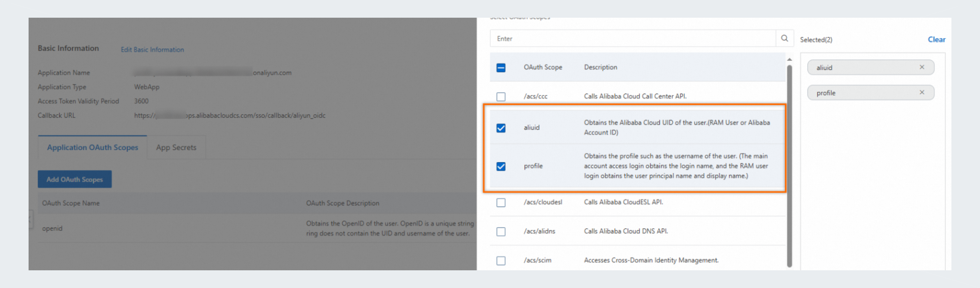
Task: Click the /acs/ccc scope name
Action: (535, 96)
